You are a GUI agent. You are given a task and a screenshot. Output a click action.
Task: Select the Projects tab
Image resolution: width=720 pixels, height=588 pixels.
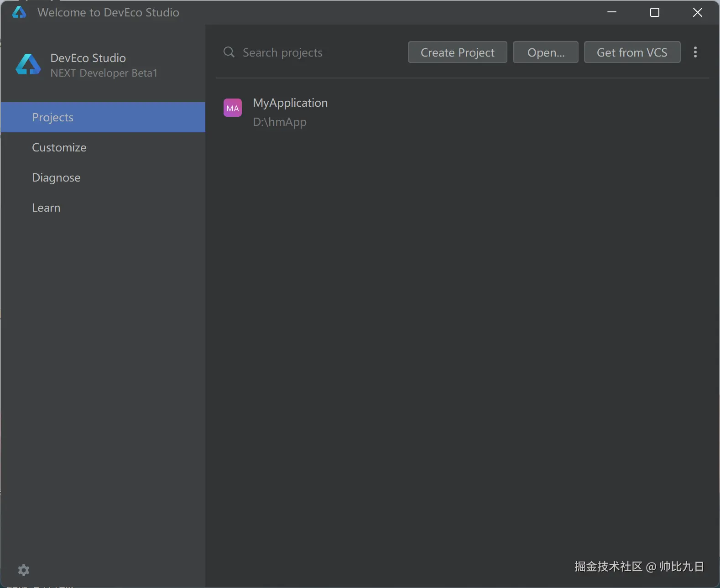103,117
